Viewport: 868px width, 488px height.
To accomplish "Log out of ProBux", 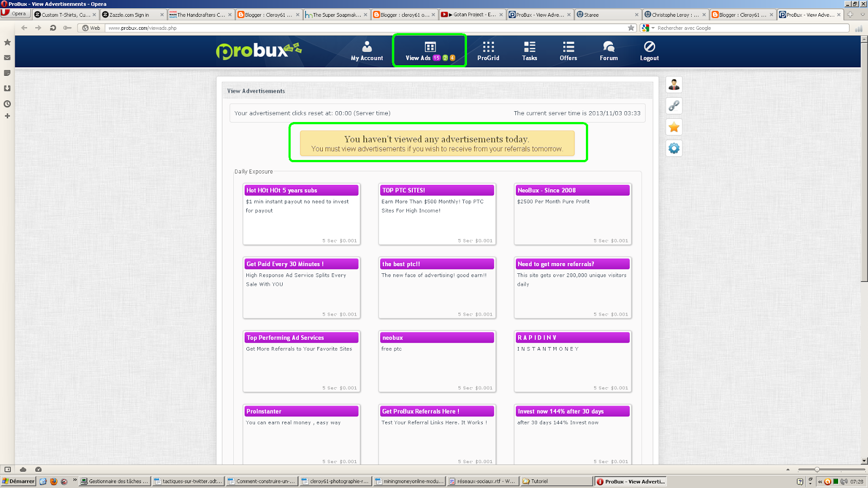I will pyautogui.click(x=649, y=51).
